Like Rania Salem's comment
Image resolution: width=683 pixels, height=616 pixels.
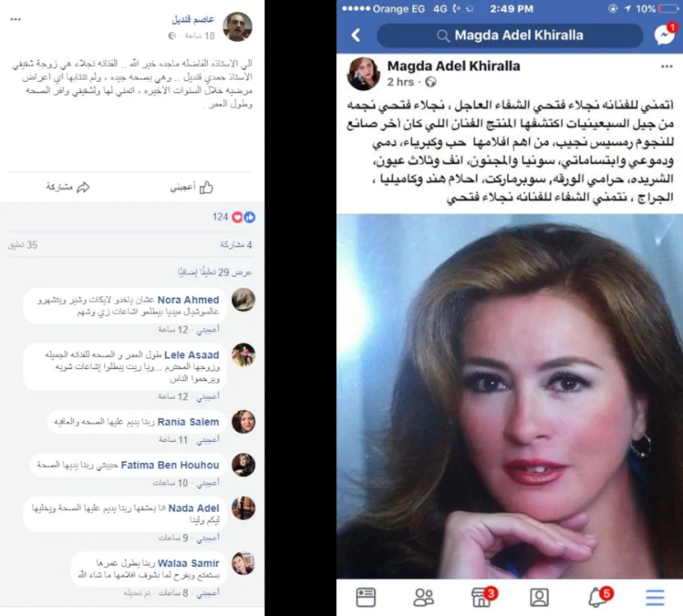pos(208,440)
